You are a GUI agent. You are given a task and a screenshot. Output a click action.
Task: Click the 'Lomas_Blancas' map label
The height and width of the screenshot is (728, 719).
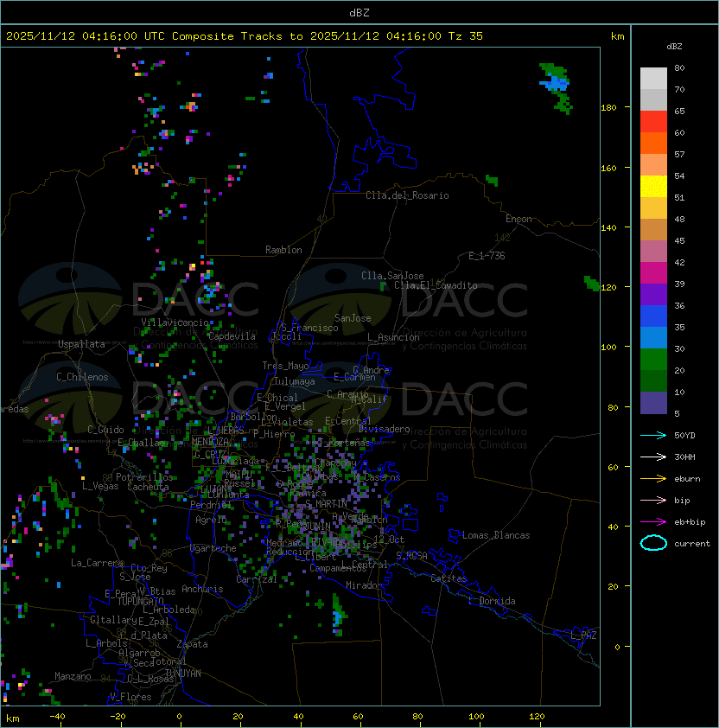point(496,535)
